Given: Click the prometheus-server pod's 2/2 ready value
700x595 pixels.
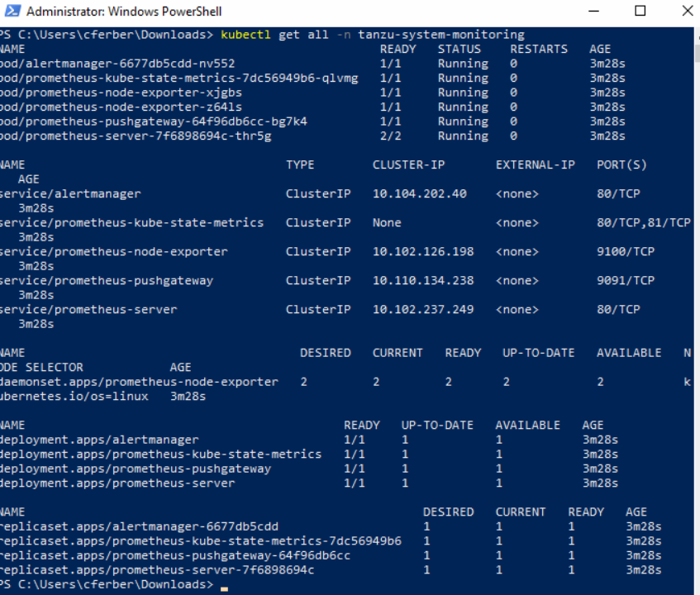Looking at the screenshot, I should 390,136.
